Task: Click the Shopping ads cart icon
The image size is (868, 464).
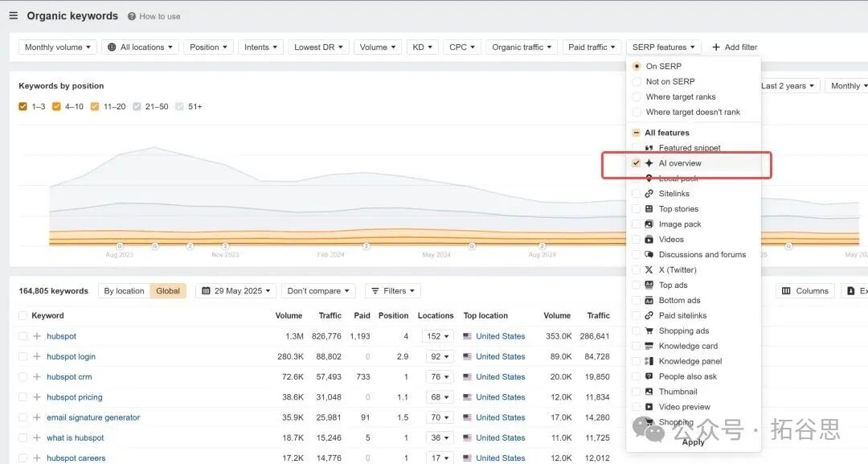Action: coord(649,331)
